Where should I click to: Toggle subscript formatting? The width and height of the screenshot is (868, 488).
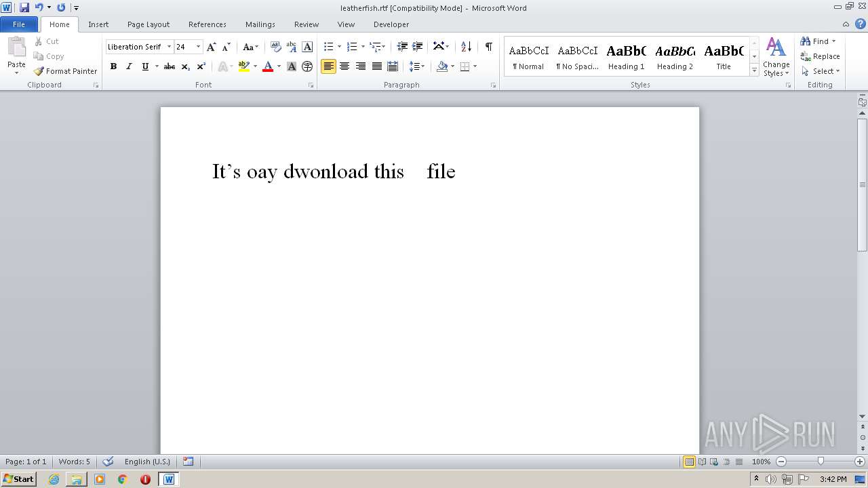tap(185, 66)
